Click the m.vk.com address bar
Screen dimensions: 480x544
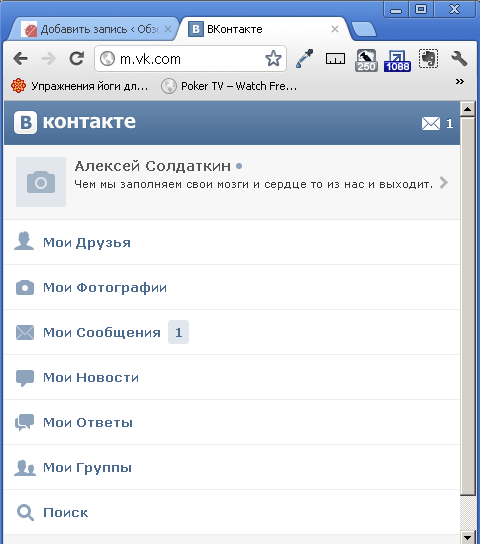pos(190,59)
